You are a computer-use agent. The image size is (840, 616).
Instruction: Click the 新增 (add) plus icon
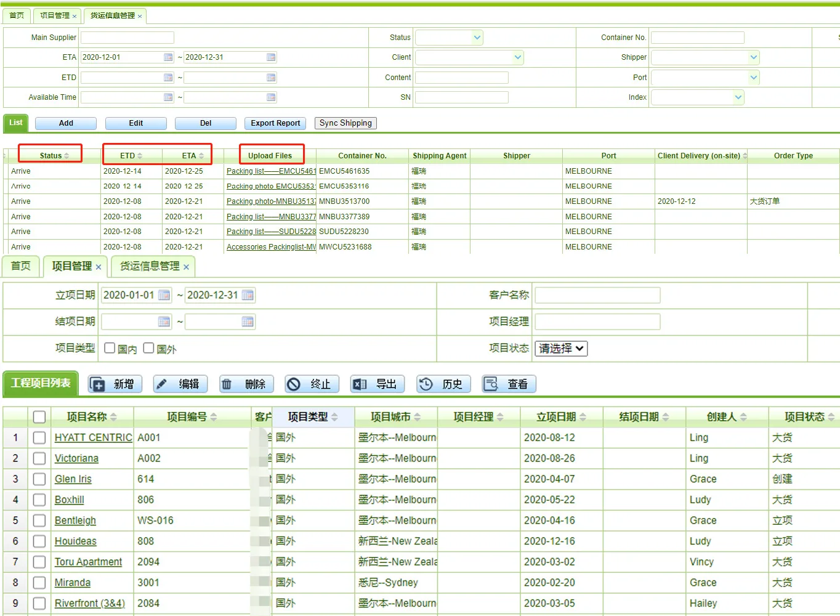click(98, 384)
